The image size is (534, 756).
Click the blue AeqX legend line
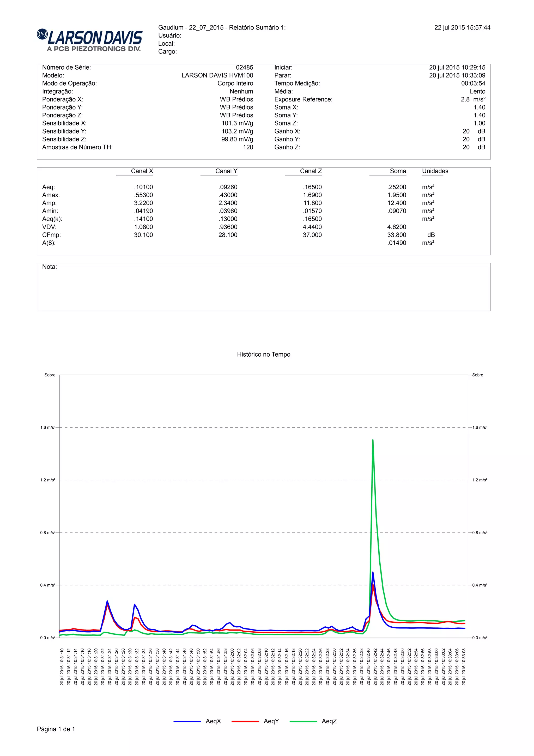coord(187,721)
